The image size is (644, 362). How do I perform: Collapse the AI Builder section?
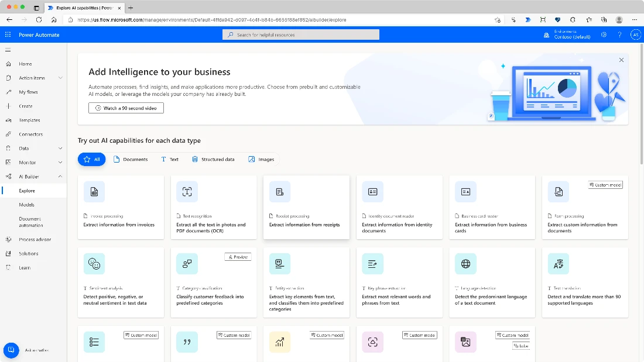tap(60, 177)
